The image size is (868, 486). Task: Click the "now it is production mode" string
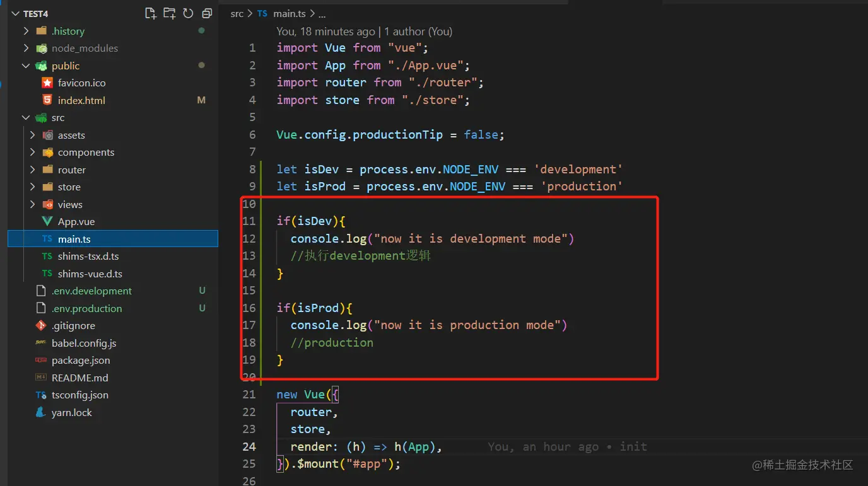[467, 325]
